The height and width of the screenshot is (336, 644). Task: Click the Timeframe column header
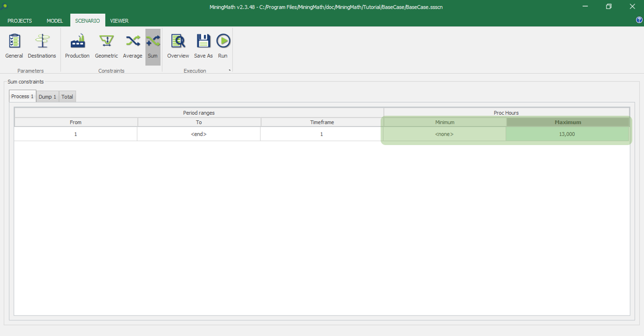click(322, 122)
